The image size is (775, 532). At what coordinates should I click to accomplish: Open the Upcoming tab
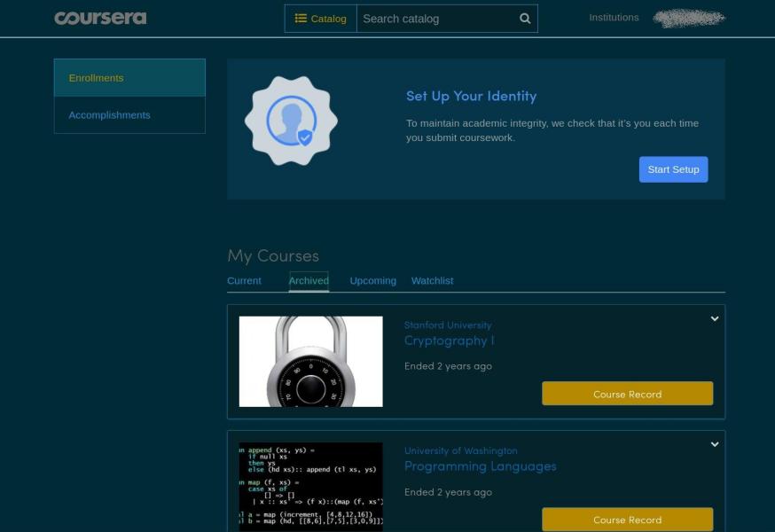(372, 280)
